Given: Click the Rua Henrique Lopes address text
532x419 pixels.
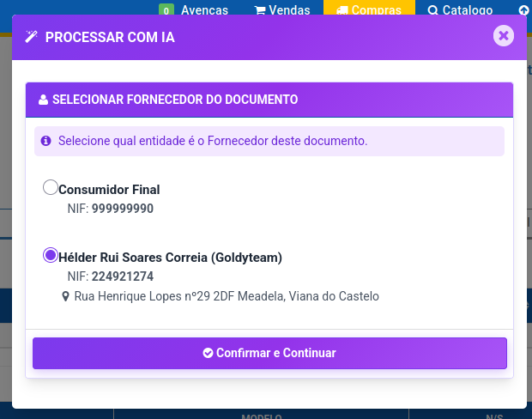Looking at the screenshot, I should (x=227, y=296).
